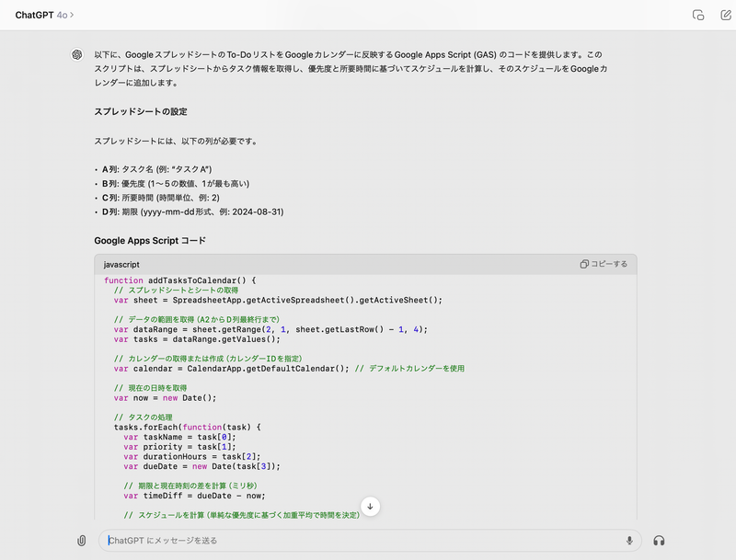Copy the code with コピーする button
The width and height of the screenshot is (736, 560).
tap(604, 264)
